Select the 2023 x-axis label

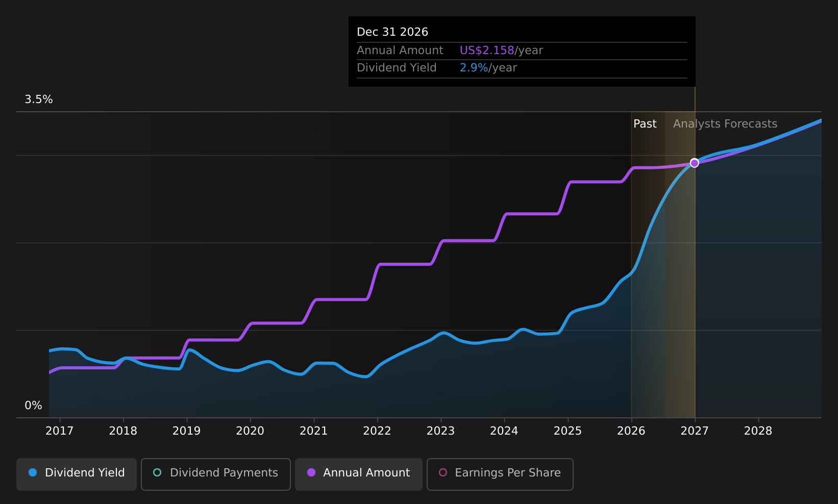[441, 431]
